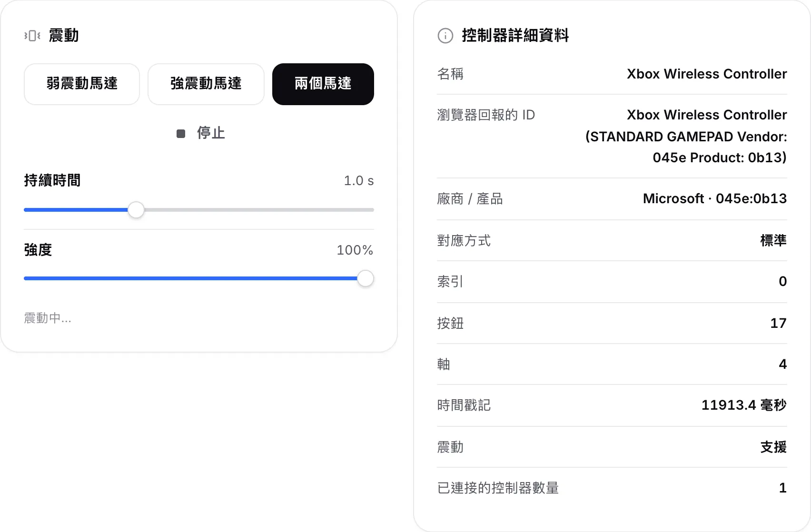The image size is (811, 532).
Task: Click the timestamp 11913.4 毫秒
Action: click(x=744, y=405)
